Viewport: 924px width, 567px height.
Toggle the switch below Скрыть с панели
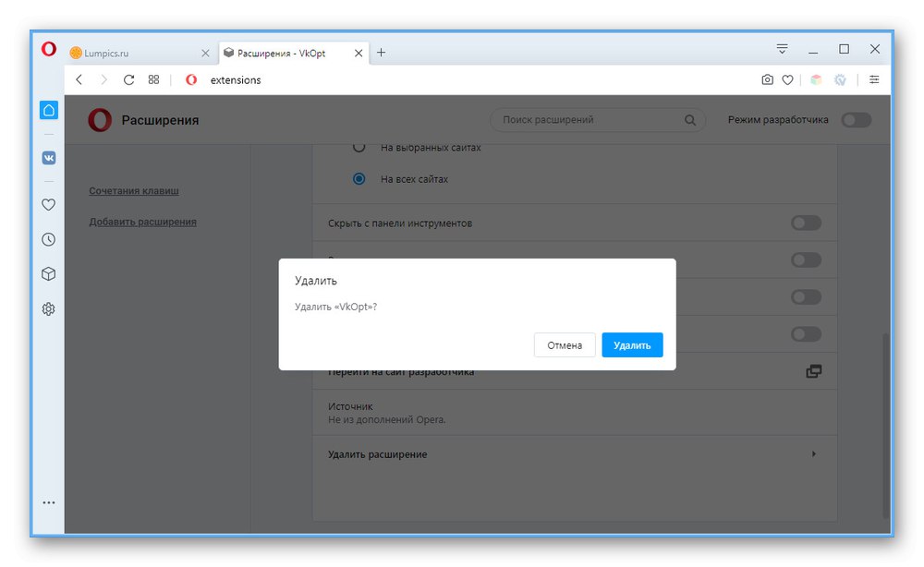[x=806, y=260]
